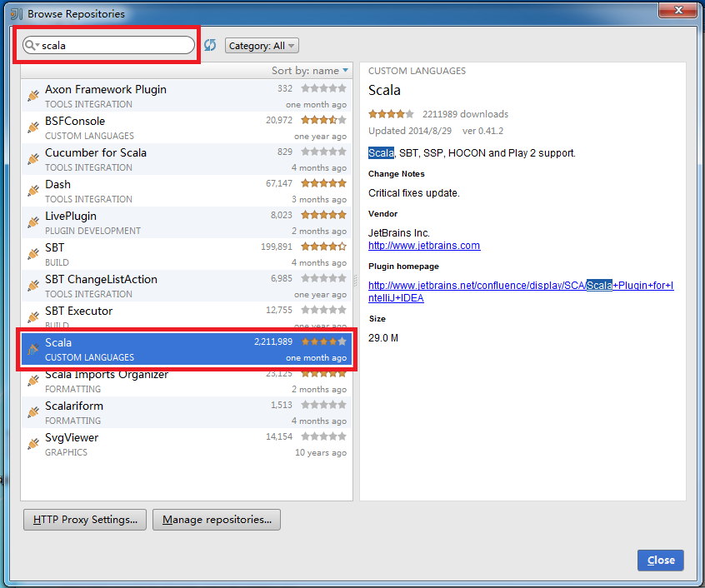Open the Scala plugin homepage link
Image resolution: width=705 pixels, height=588 pixels.
520,286
